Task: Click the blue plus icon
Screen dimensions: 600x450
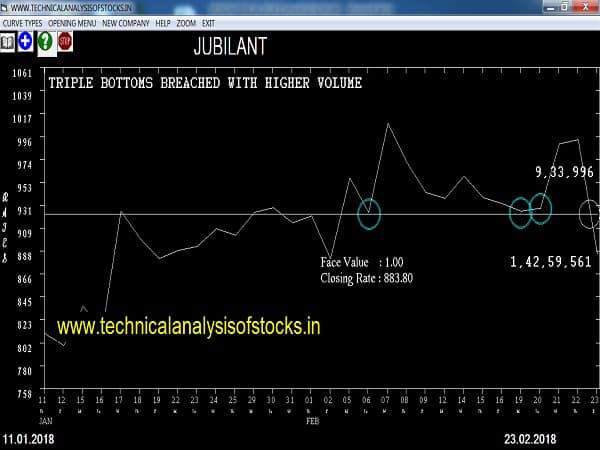Action: pos(26,42)
